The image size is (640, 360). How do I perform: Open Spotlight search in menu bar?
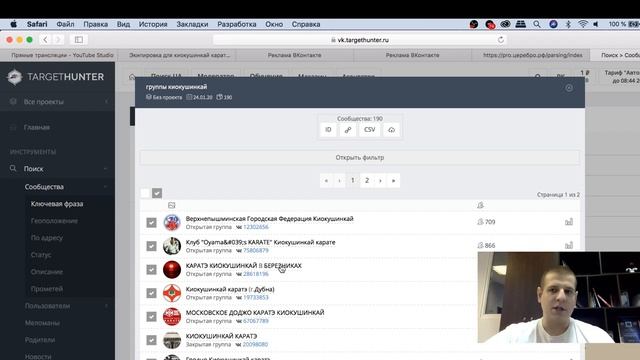click(537, 24)
